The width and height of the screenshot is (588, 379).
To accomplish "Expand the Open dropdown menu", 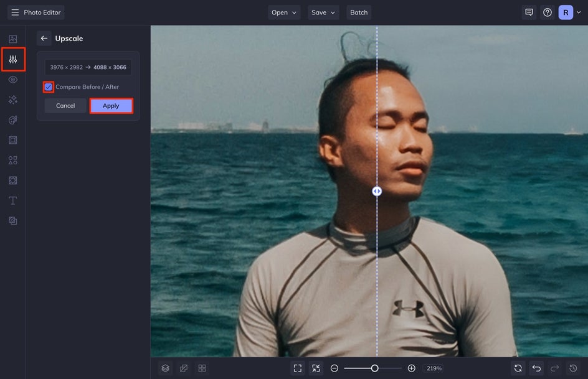I will tap(284, 12).
